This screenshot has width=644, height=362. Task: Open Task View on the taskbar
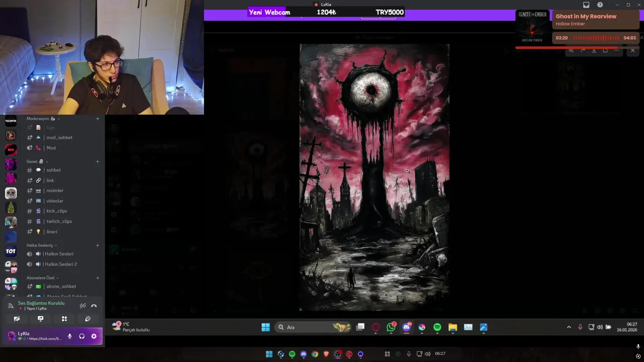(360, 327)
